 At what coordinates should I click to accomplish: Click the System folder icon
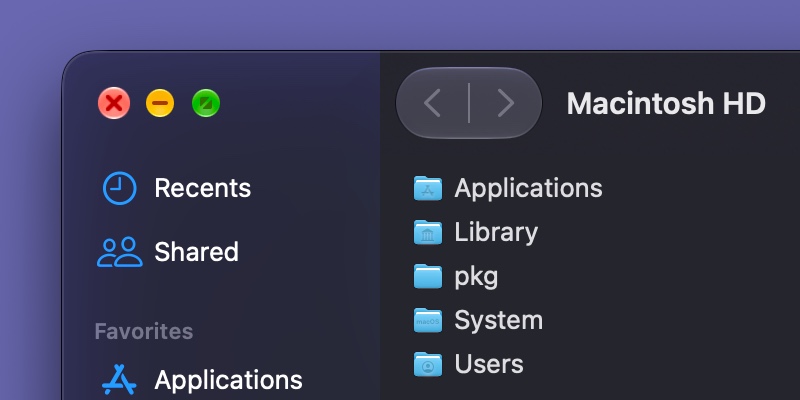(x=428, y=320)
